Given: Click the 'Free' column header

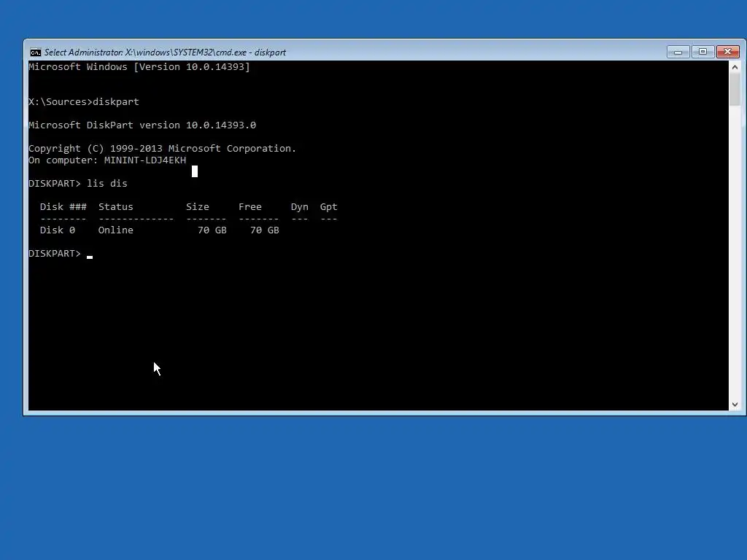Looking at the screenshot, I should [250, 206].
